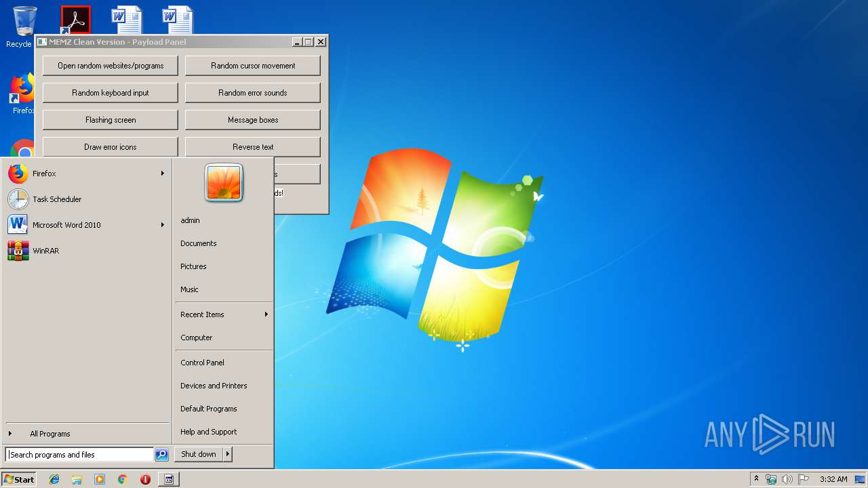This screenshot has width=868, height=488.
Task: Open shutdown options arrow menu
Action: (228, 454)
